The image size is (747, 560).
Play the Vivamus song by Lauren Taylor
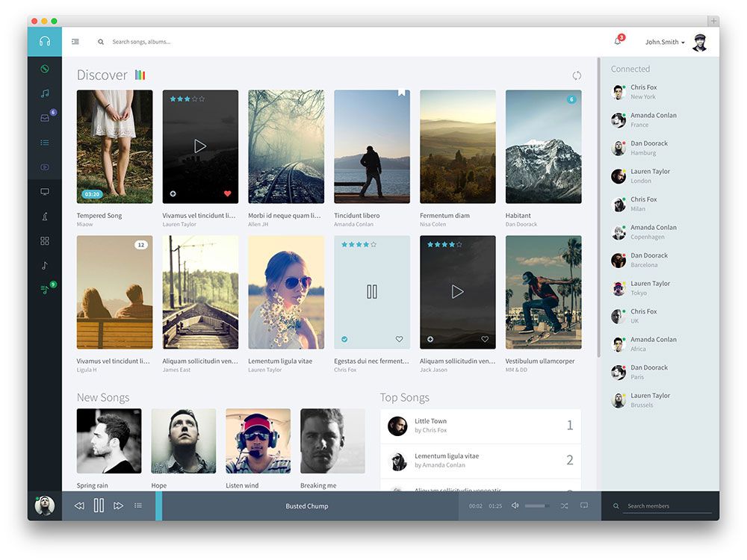200,146
